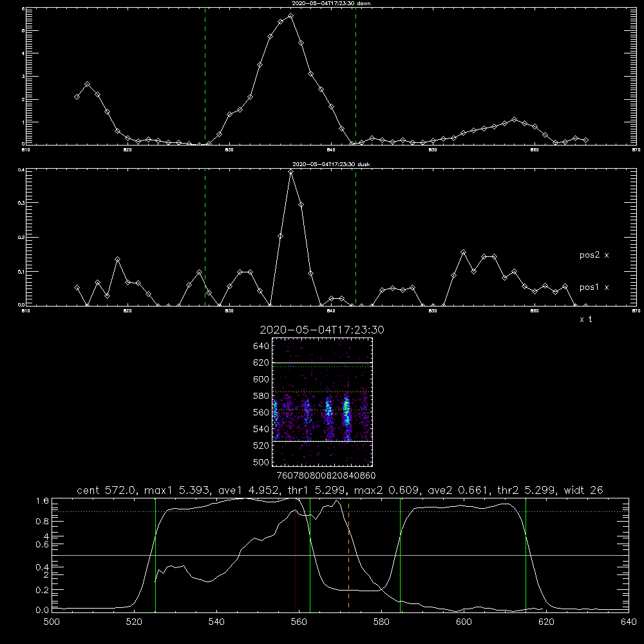Click the red dotted line near 559 in the bottom plot
The width and height of the screenshot is (644, 644).
pyautogui.click(x=296, y=555)
